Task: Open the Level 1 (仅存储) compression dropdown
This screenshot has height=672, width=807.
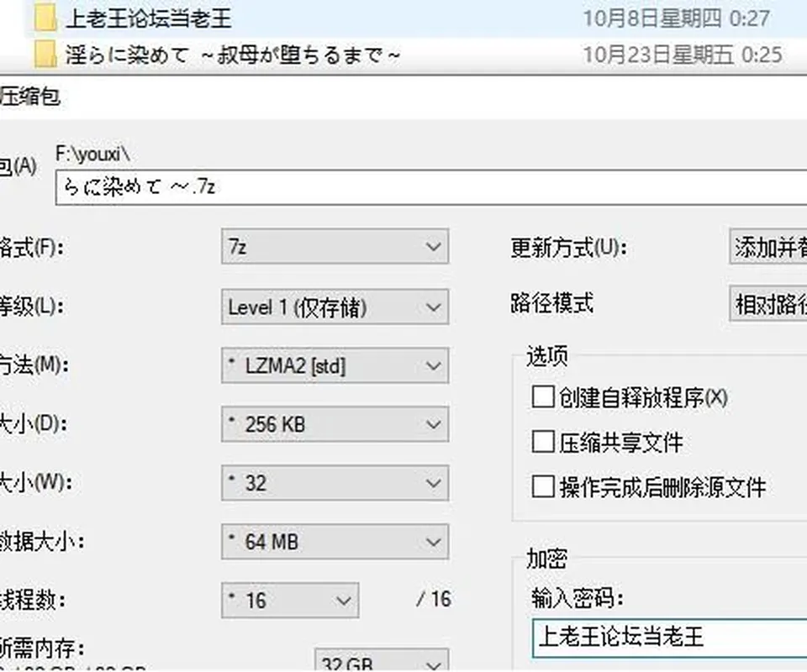Action: click(335, 307)
